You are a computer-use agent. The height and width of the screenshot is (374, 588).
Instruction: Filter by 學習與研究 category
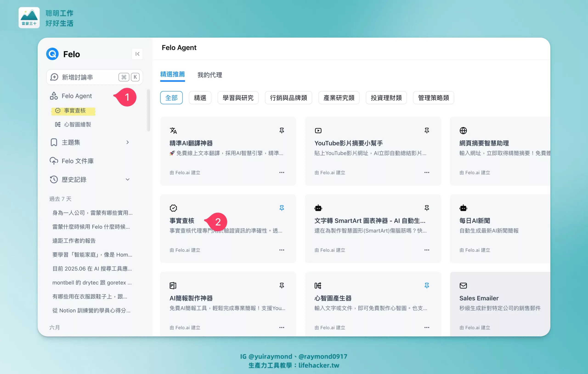pos(238,98)
